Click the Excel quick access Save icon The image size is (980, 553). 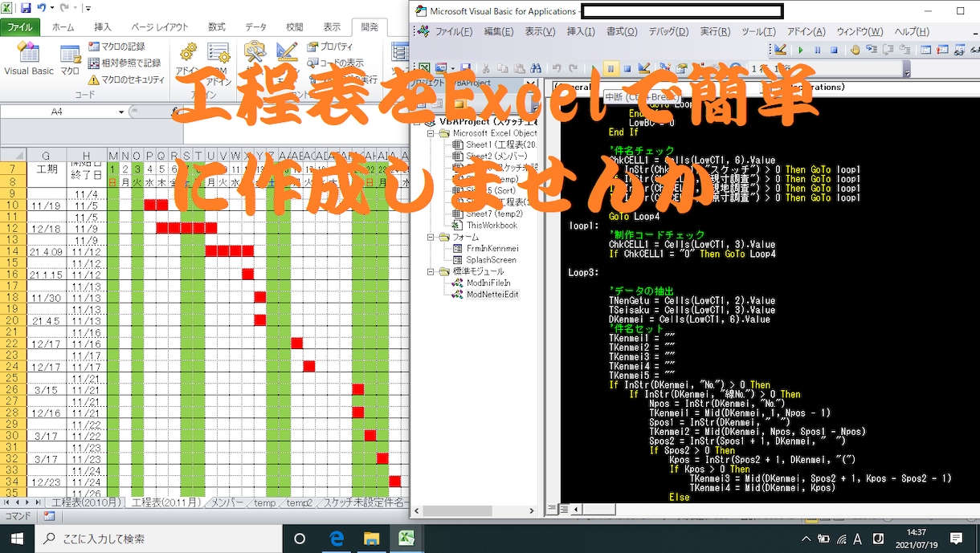click(x=24, y=8)
